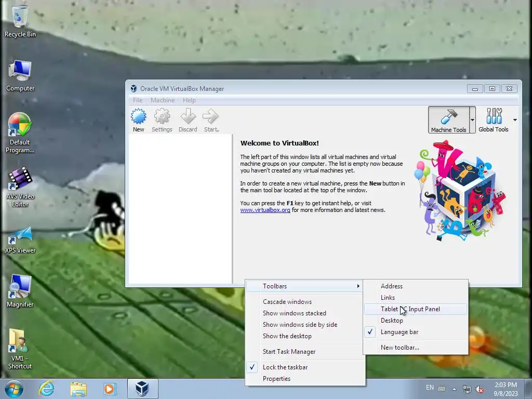Click the Start arrow toolbar icon
The height and width of the screenshot is (399, 532).
211,120
